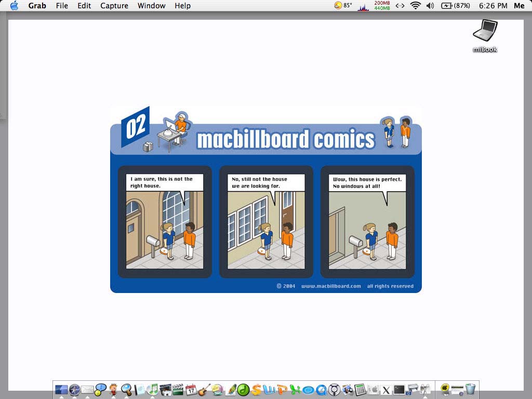This screenshot has height=399, width=532.
Task: Click the www.macbillboard.com footer text
Action: coord(331,286)
